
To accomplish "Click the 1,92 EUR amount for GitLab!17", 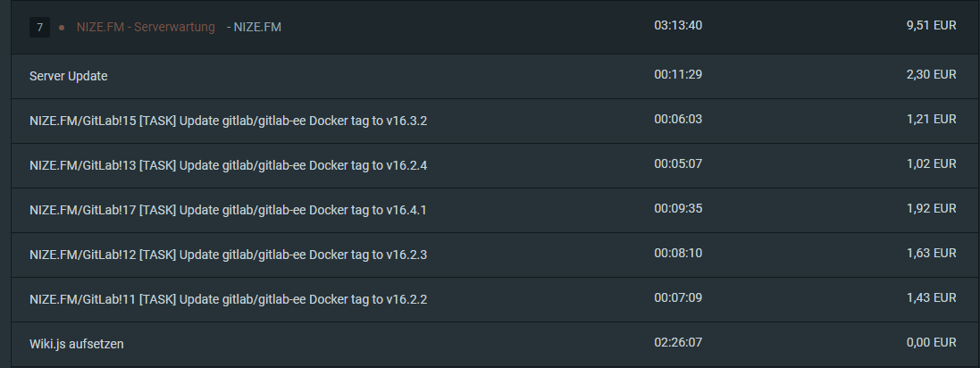I will pos(931,208).
